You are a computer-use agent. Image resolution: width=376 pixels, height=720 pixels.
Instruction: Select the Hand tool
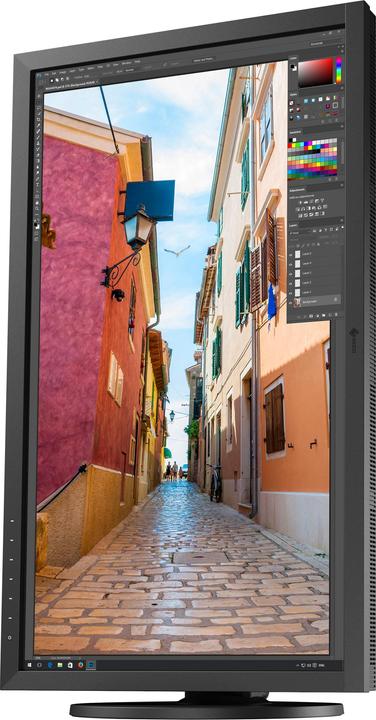coord(37,202)
